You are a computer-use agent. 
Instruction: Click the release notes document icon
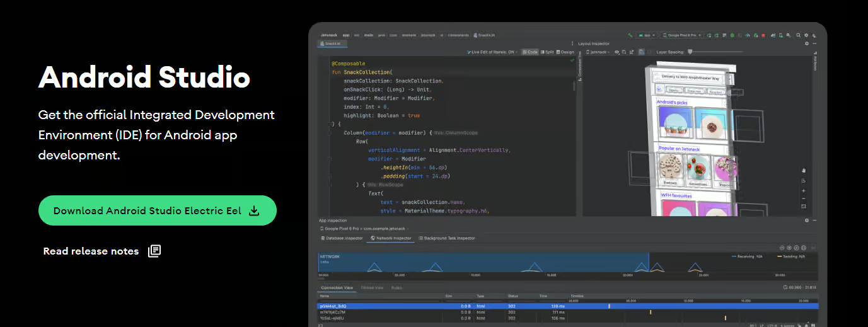pos(154,251)
